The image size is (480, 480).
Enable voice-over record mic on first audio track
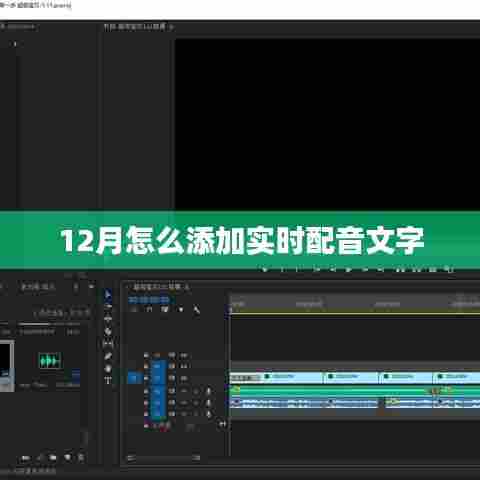(209, 391)
